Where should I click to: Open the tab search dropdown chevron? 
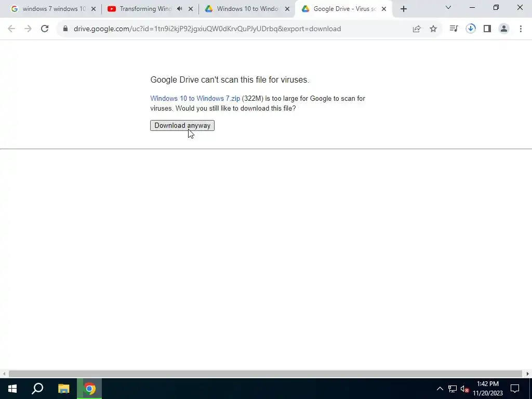pyautogui.click(x=448, y=7)
